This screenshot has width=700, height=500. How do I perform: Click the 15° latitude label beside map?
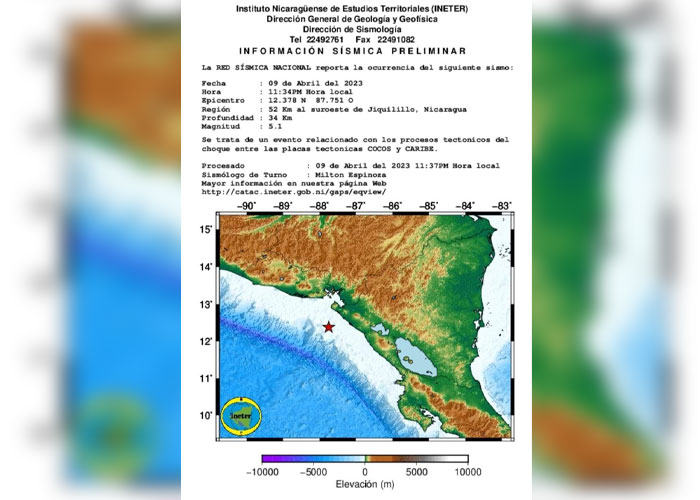204,230
